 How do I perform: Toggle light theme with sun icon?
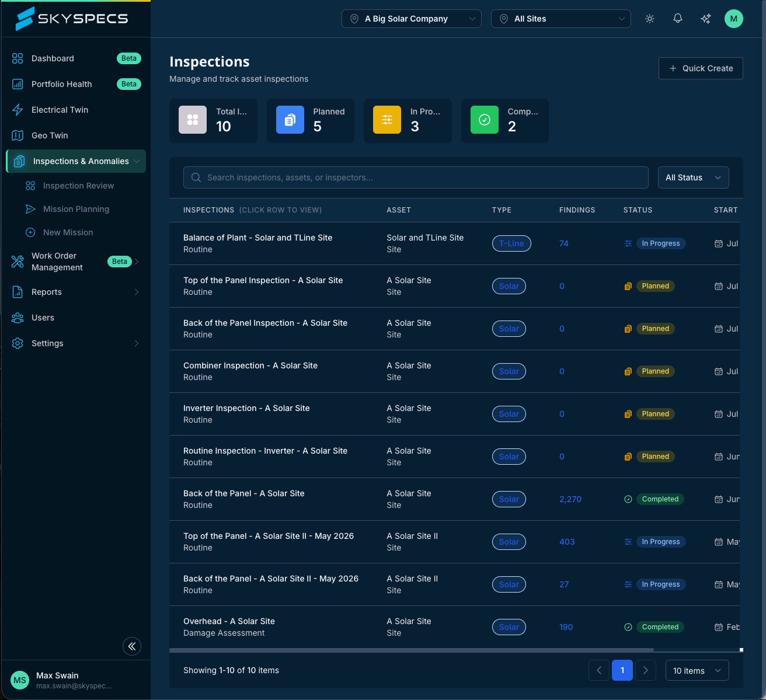coord(650,19)
